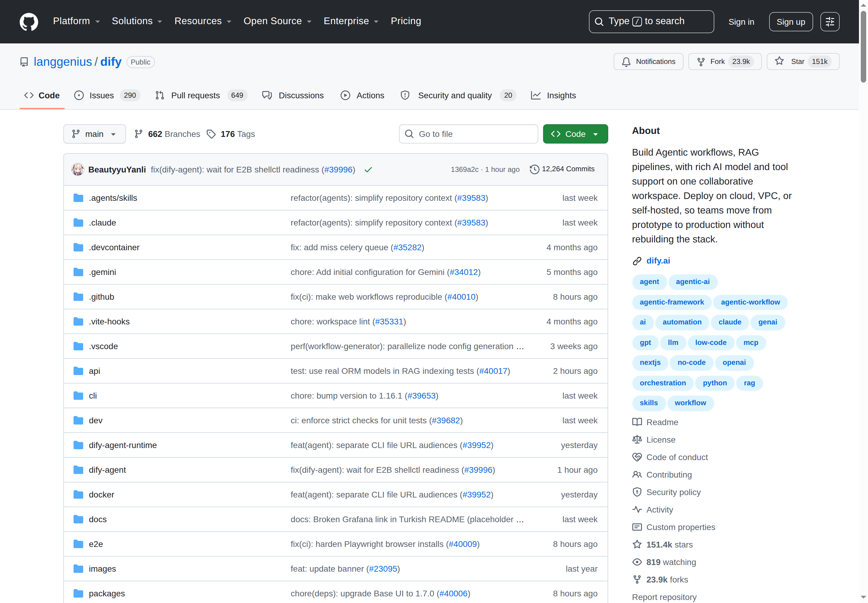This screenshot has height=603, width=868.
Task: Click the api folder icon
Action: tap(78, 371)
